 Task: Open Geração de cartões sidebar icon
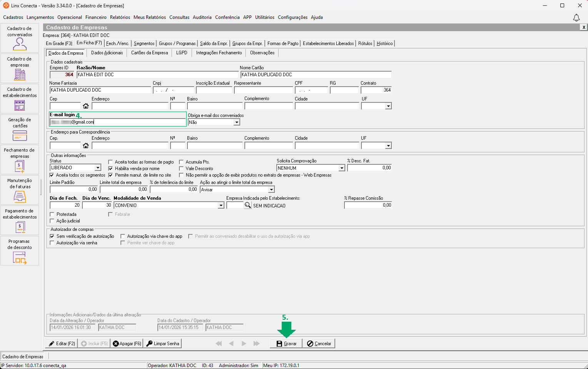pyautogui.click(x=20, y=129)
